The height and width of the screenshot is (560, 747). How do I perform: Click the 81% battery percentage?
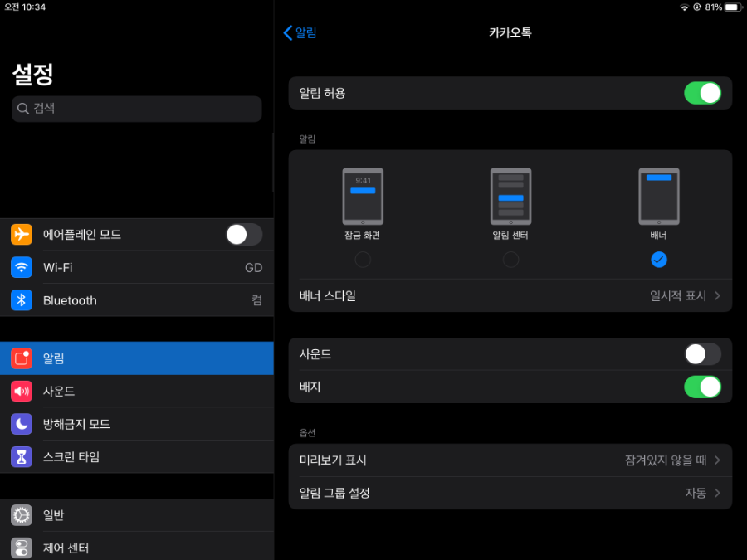coord(714,7)
